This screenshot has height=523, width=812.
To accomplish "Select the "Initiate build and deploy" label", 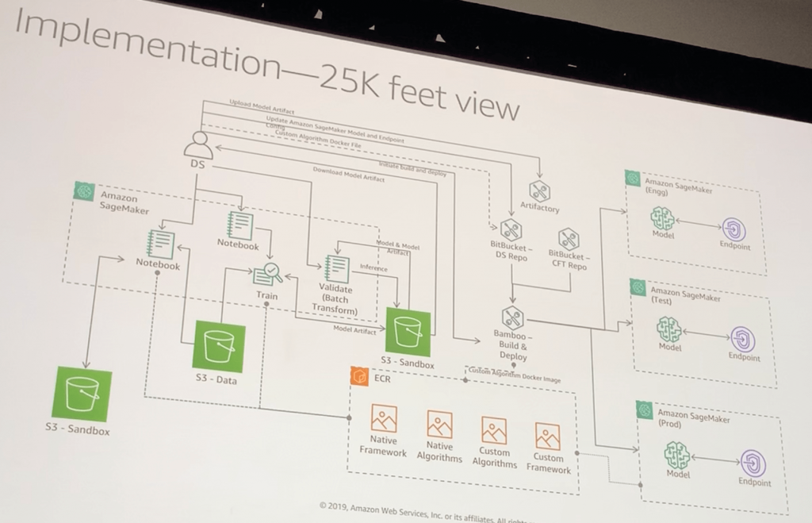I will 412,170.
